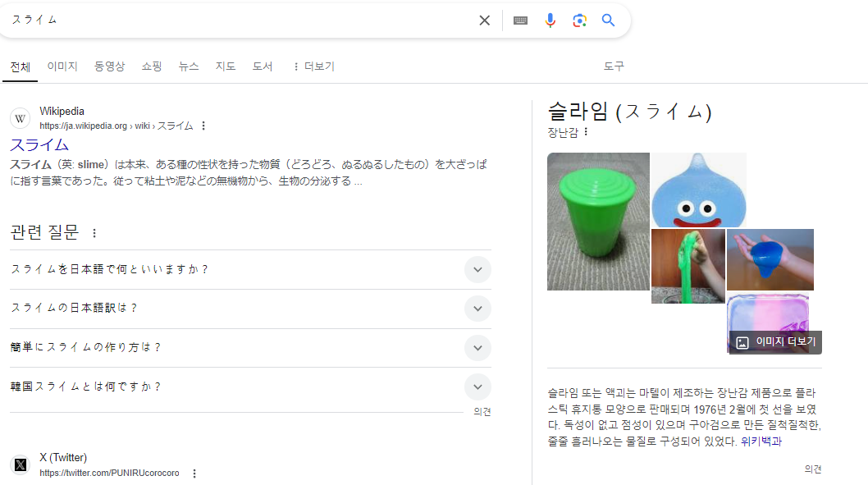Clear the search query with the X icon

pyautogui.click(x=484, y=20)
